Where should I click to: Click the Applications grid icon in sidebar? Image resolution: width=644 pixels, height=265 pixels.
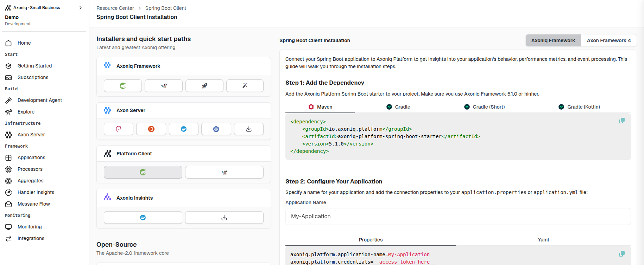pos(8,157)
